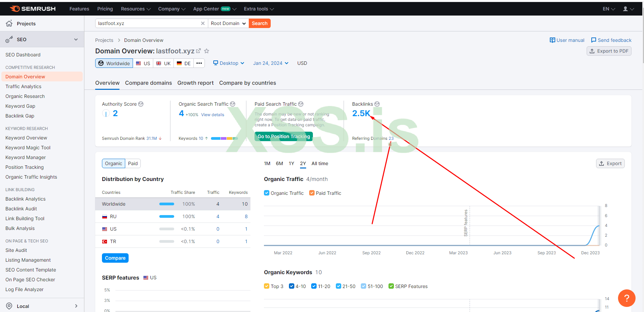Click the Semrush Domain Rank down arrow

pos(160,138)
